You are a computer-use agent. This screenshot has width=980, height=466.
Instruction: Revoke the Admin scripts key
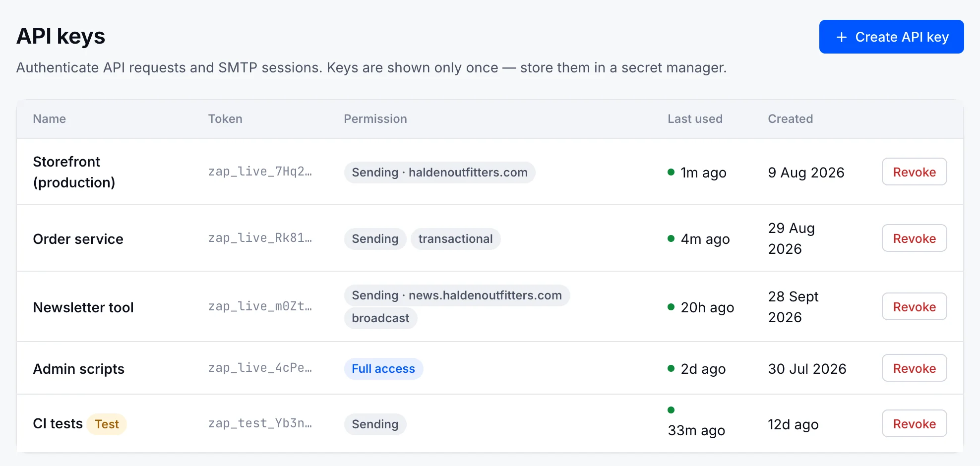(x=914, y=368)
